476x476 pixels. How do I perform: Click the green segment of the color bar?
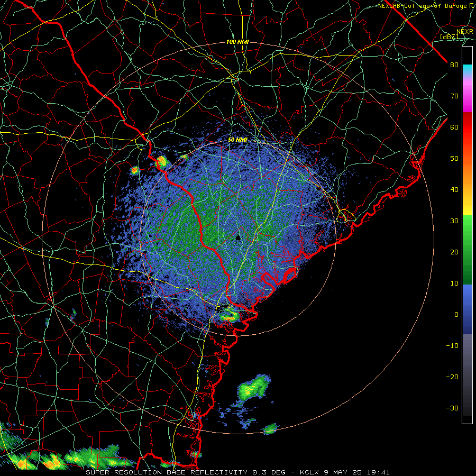pyautogui.click(x=467, y=250)
